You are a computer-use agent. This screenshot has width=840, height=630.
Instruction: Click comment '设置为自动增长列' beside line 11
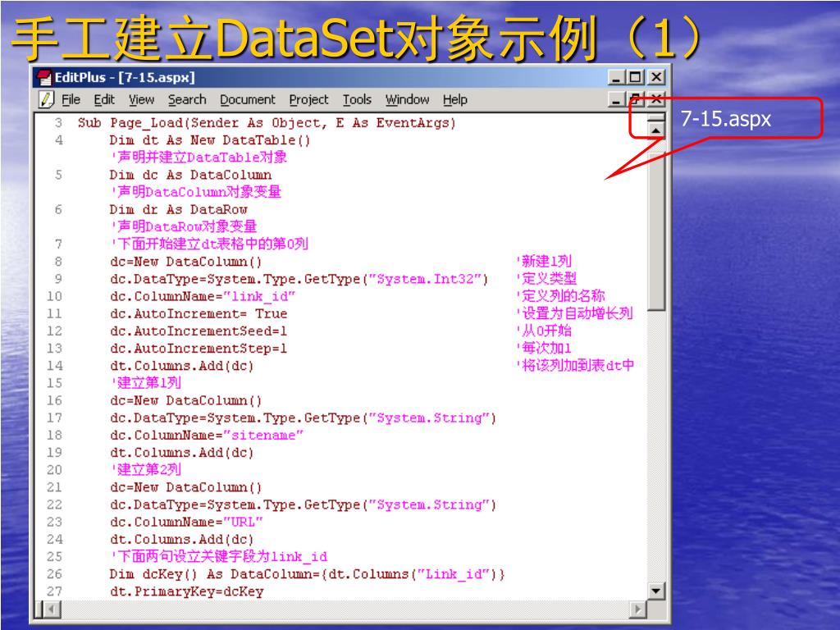tap(575, 313)
